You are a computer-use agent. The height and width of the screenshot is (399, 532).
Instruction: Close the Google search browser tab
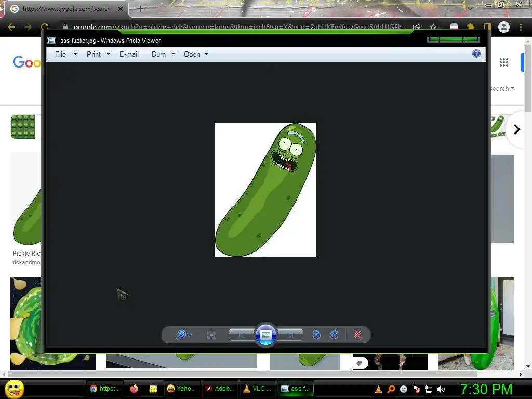tap(120, 9)
